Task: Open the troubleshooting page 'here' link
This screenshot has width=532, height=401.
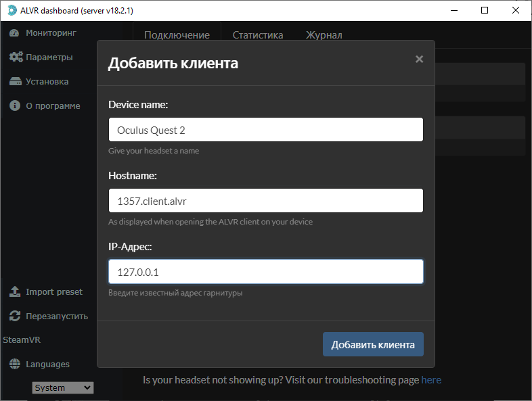Action: pos(431,380)
